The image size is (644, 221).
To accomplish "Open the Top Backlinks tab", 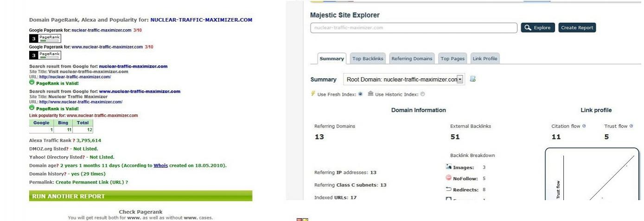I will pos(368,59).
